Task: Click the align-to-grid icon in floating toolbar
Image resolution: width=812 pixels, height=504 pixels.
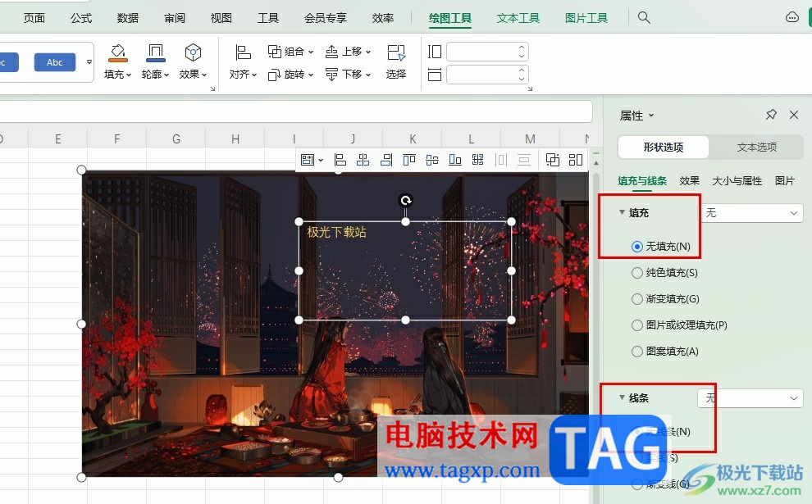Action: (x=477, y=159)
